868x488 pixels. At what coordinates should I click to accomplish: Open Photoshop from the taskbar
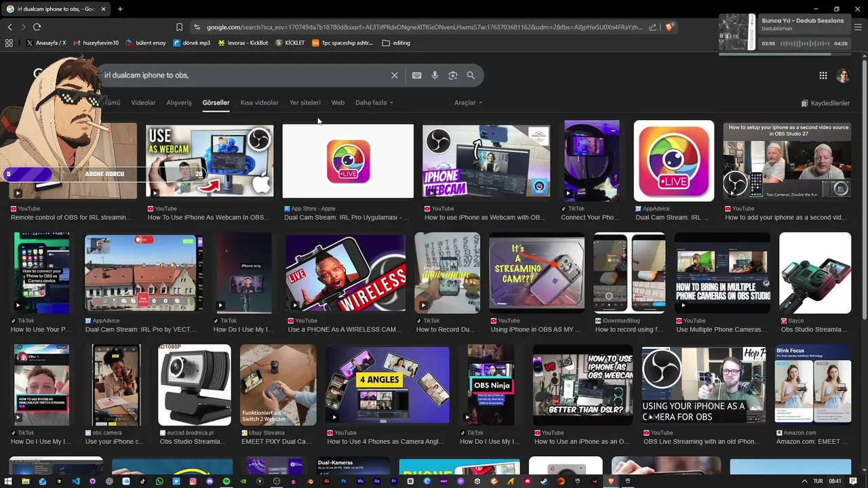point(344,481)
